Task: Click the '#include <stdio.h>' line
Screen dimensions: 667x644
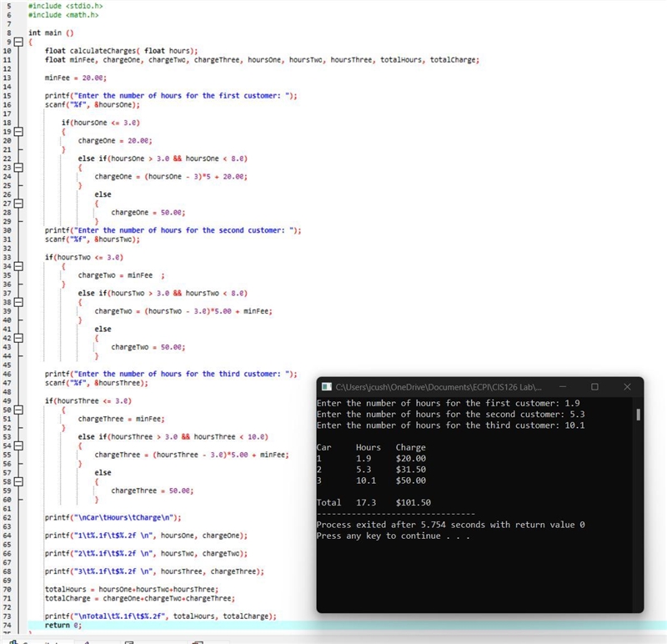Action: pos(66,6)
